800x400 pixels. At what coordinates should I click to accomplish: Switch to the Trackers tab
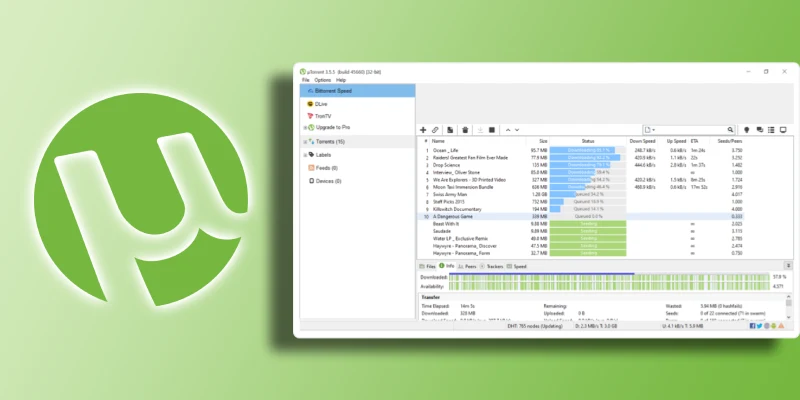[x=493, y=267]
